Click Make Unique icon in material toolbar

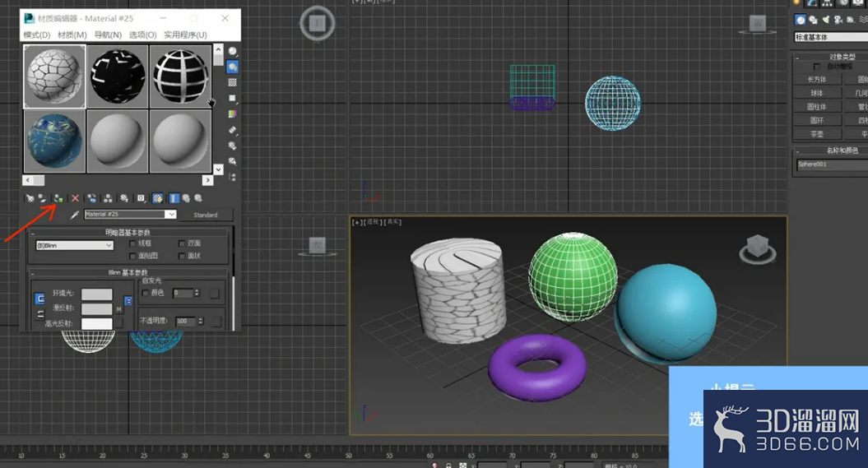108,198
